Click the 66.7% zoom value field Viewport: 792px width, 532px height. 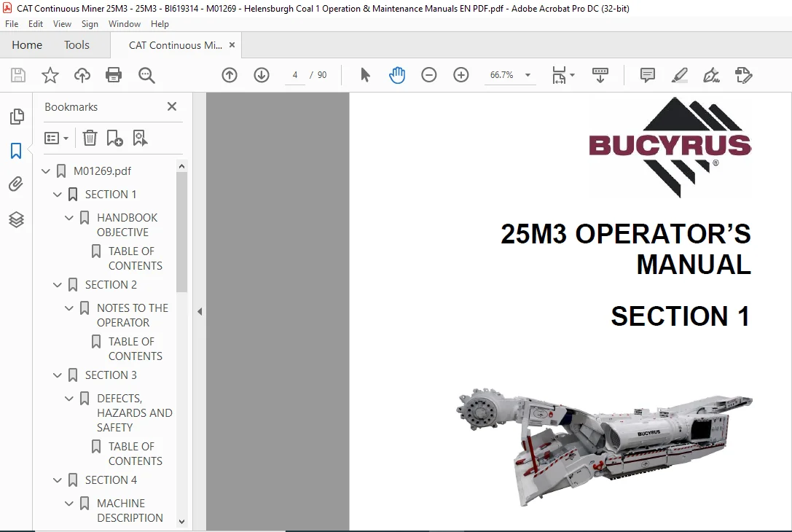(501, 75)
